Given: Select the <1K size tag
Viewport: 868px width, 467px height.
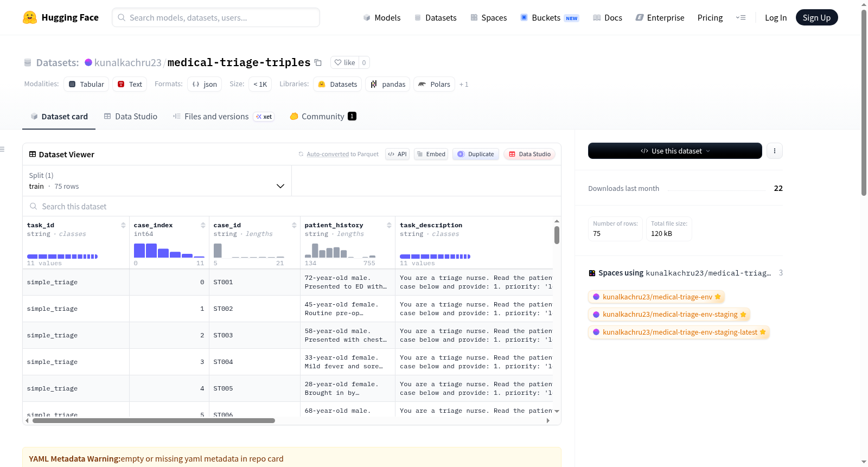Looking at the screenshot, I should [x=260, y=84].
